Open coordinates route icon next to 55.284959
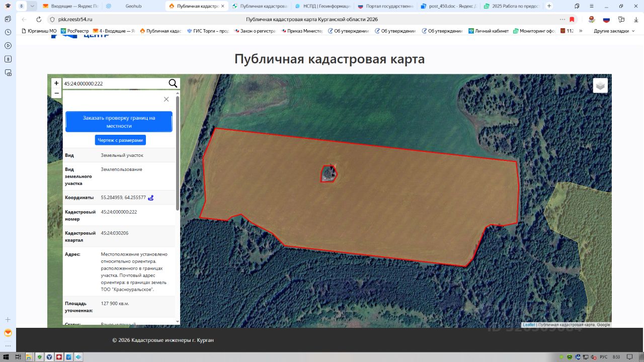 click(150, 198)
